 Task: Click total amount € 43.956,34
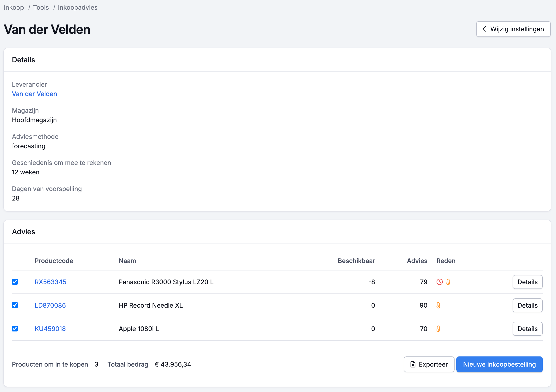pyautogui.click(x=173, y=364)
